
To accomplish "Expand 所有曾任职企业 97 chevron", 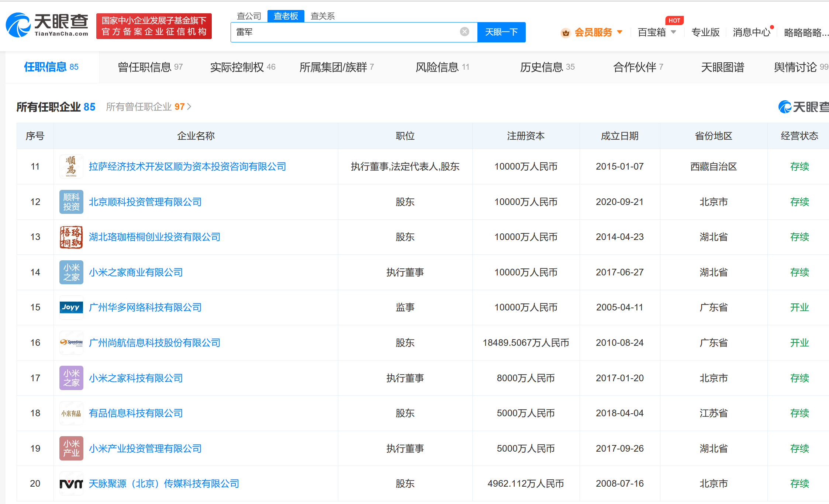I will pyautogui.click(x=189, y=107).
